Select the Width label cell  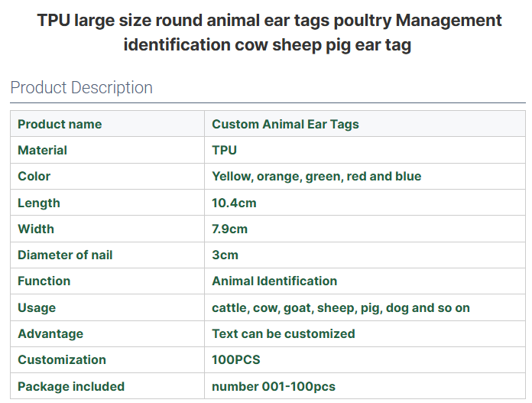36,229
